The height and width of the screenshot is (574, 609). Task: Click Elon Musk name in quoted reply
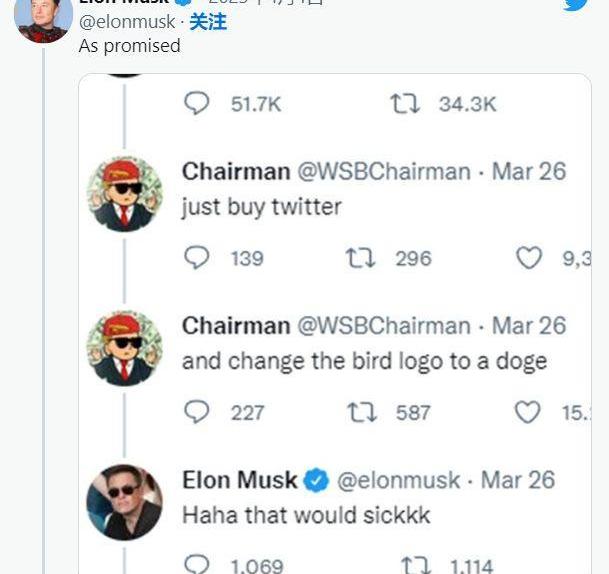pos(240,480)
